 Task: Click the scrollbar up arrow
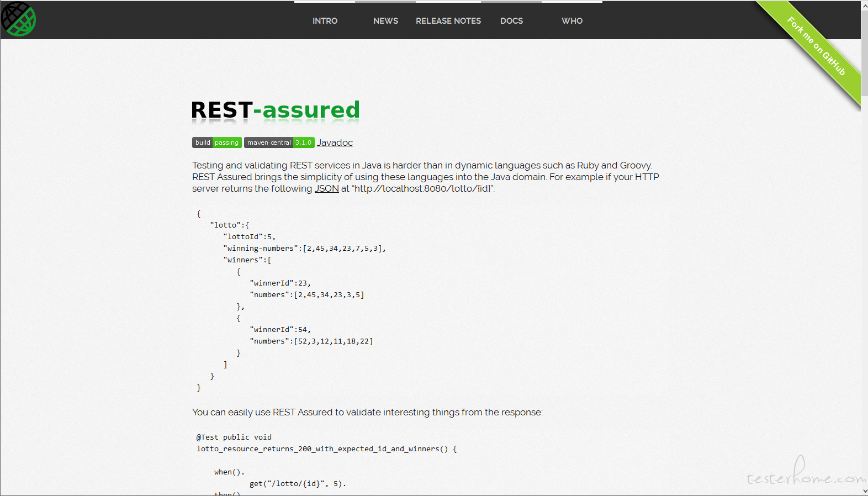pyautogui.click(x=864, y=5)
